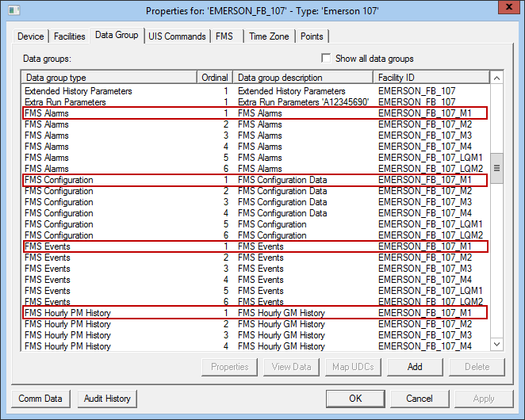Click the list scroll down arrow
Image resolution: width=525 pixels, height=420 pixels.
click(x=497, y=344)
